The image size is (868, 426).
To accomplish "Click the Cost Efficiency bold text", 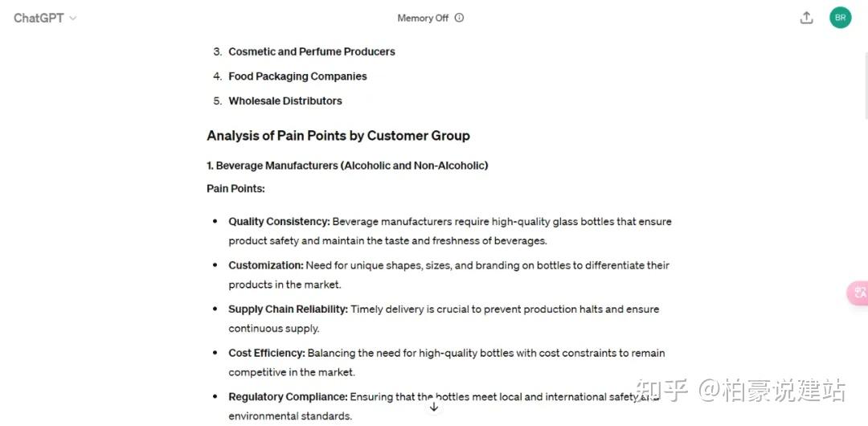I will [x=267, y=353].
